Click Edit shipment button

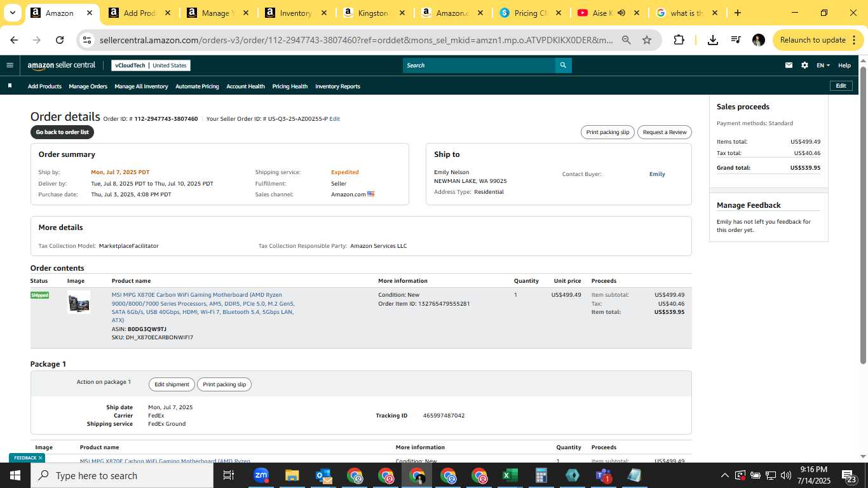coord(172,384)
